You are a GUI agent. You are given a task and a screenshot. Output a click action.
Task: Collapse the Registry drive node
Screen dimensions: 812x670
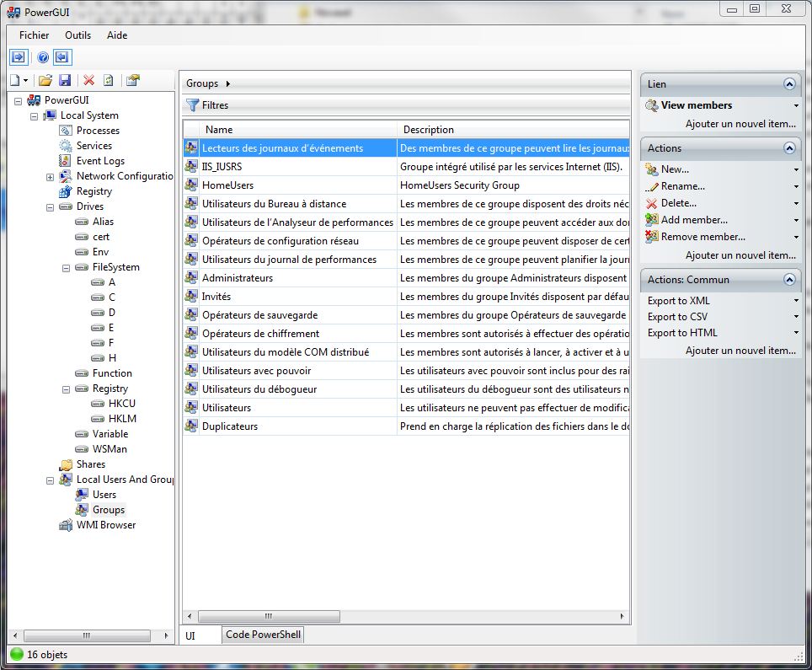(67, 389)
